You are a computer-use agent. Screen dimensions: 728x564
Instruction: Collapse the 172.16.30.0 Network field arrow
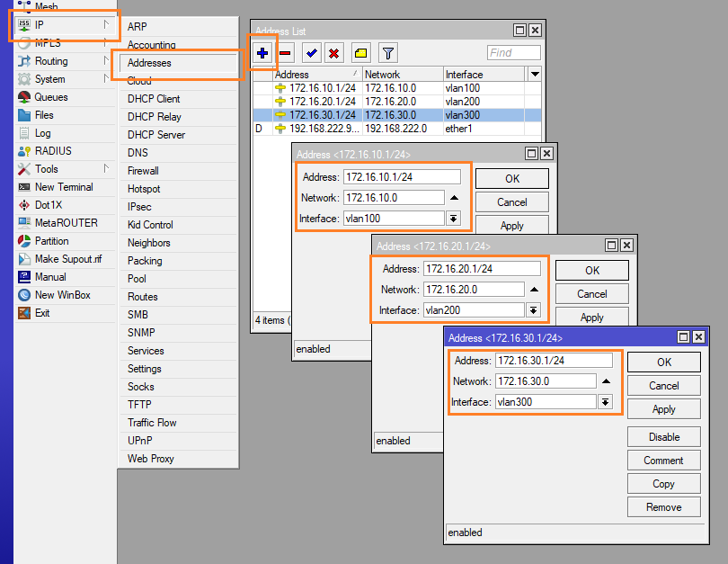606,381
